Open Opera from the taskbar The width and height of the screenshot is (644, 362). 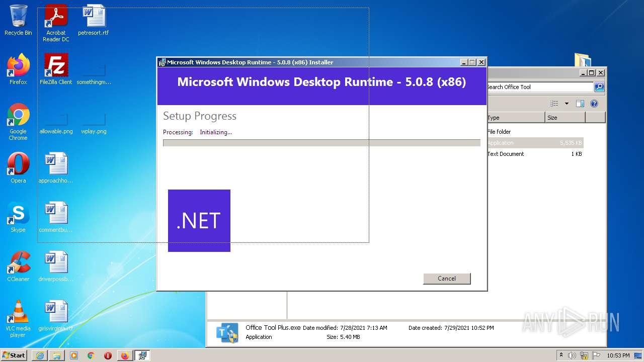(x=108, y=355)
